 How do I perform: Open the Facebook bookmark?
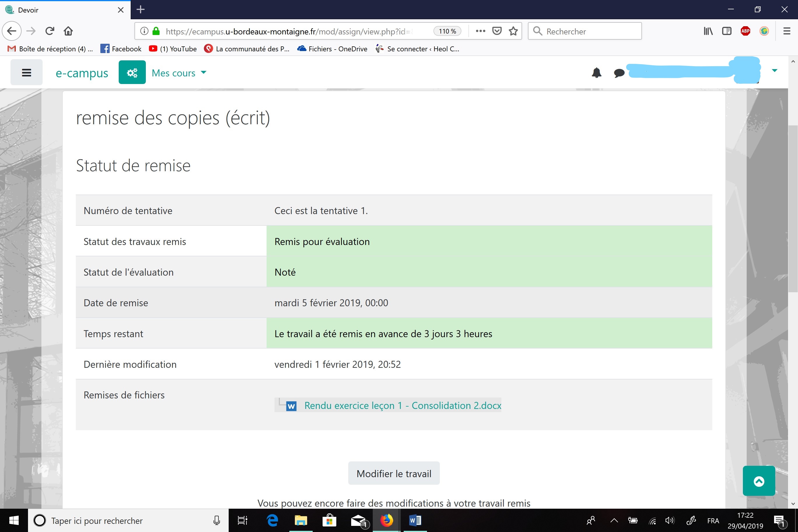tap(121, 49)
